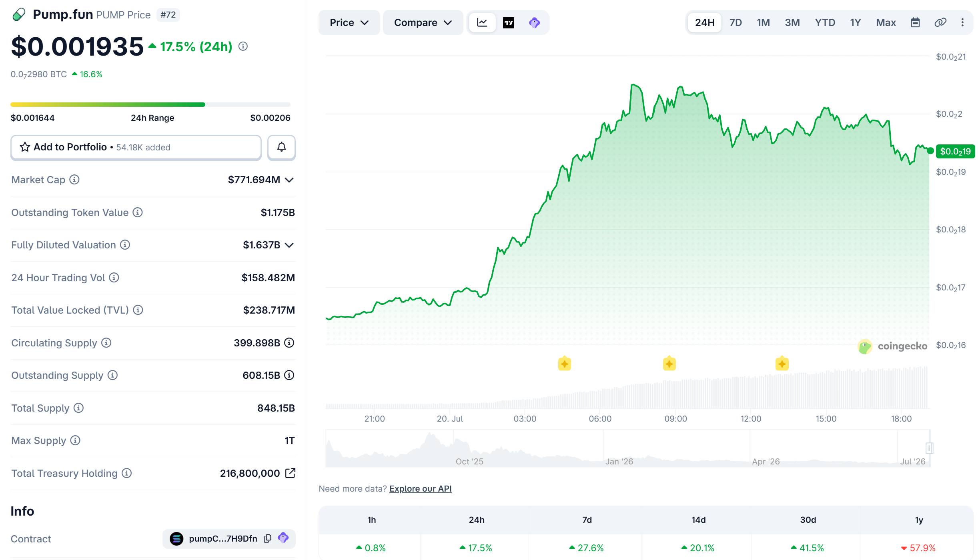
Task: Click the 24h Range progress bar
Action: (150, 105)
